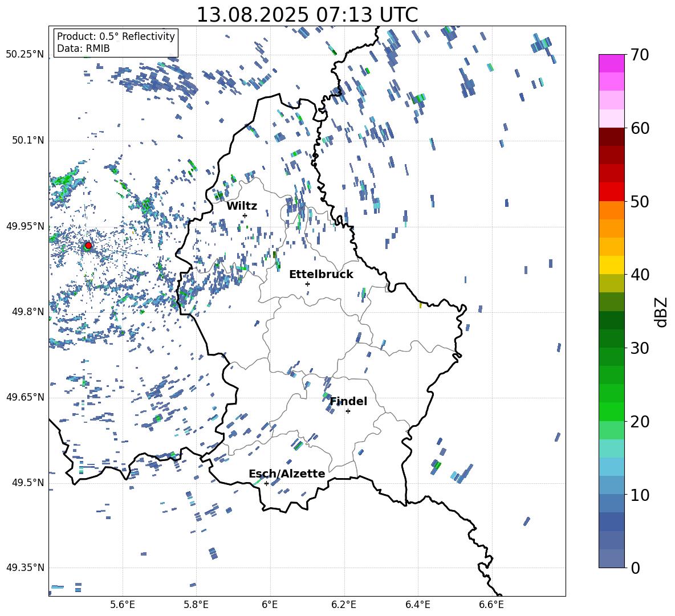Click the 5.8°E longitude label
The height and width of the screenshot is (616, 675).
196,605
